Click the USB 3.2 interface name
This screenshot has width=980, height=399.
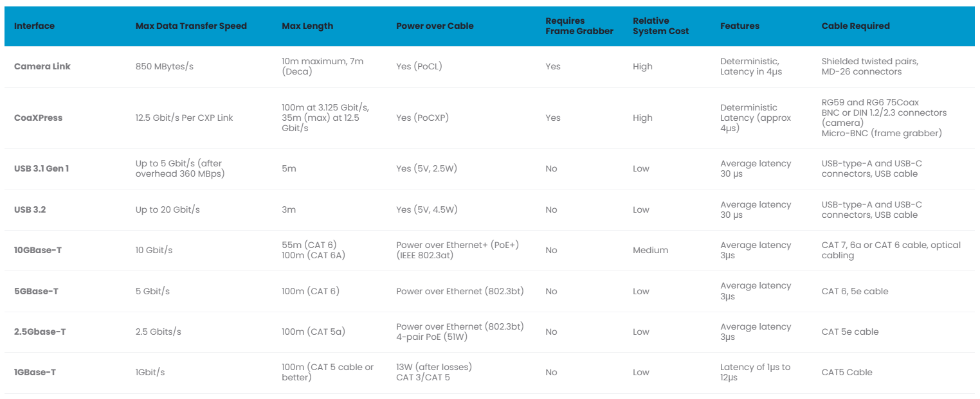coord(30,210)
